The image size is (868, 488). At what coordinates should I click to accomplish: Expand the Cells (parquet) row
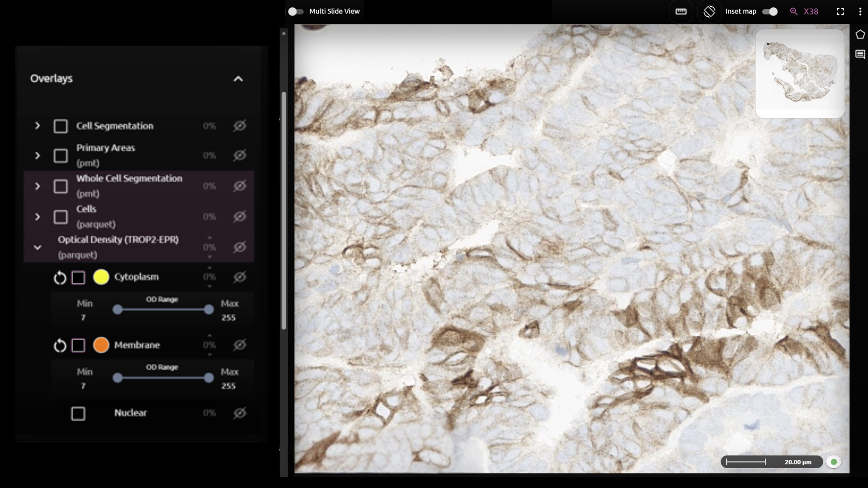(x=38, y=217)
